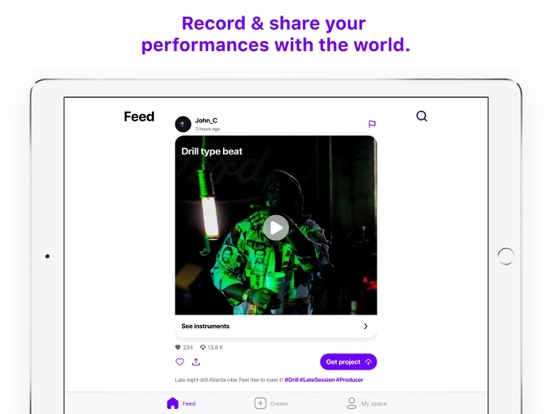Open the Feed tab in bottom bar

[181, 403]
